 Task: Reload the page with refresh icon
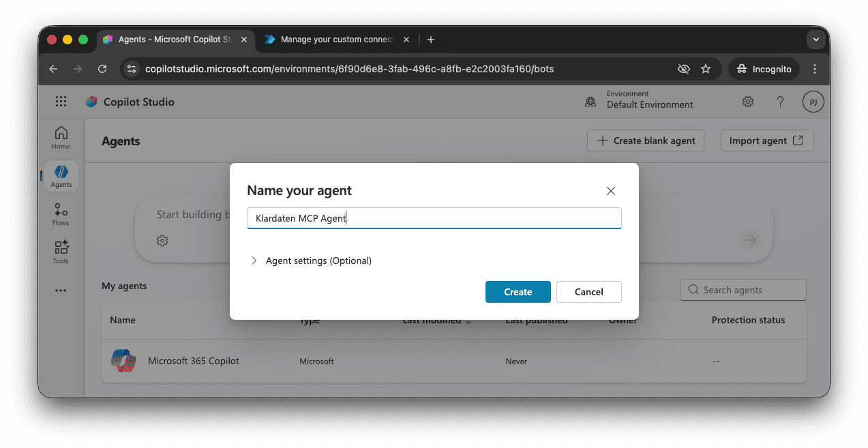[x=102, y=69]
